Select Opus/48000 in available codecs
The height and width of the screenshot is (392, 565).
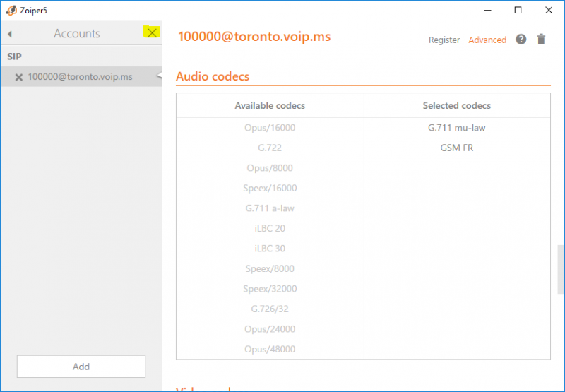(270, 350)
